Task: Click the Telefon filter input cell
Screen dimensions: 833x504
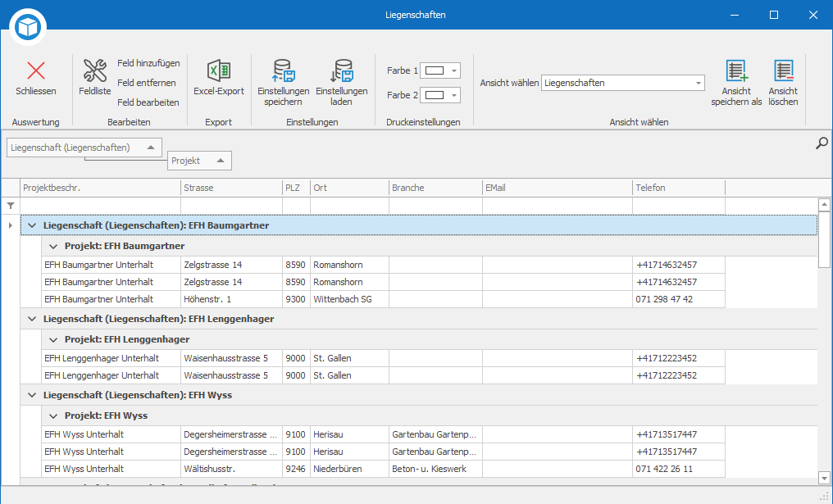Action: click(678, 206)
